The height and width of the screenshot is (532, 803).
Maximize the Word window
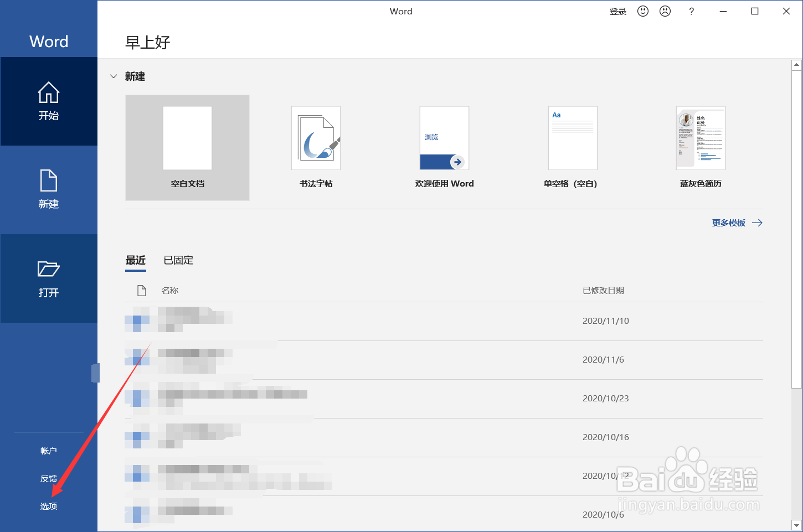pyautogui.click(x=755, y=11)
